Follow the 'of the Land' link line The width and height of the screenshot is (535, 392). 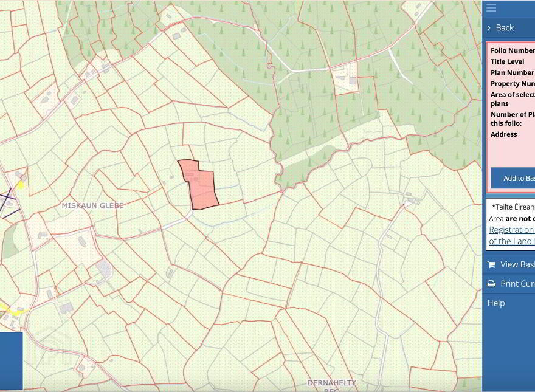(512, 241)
